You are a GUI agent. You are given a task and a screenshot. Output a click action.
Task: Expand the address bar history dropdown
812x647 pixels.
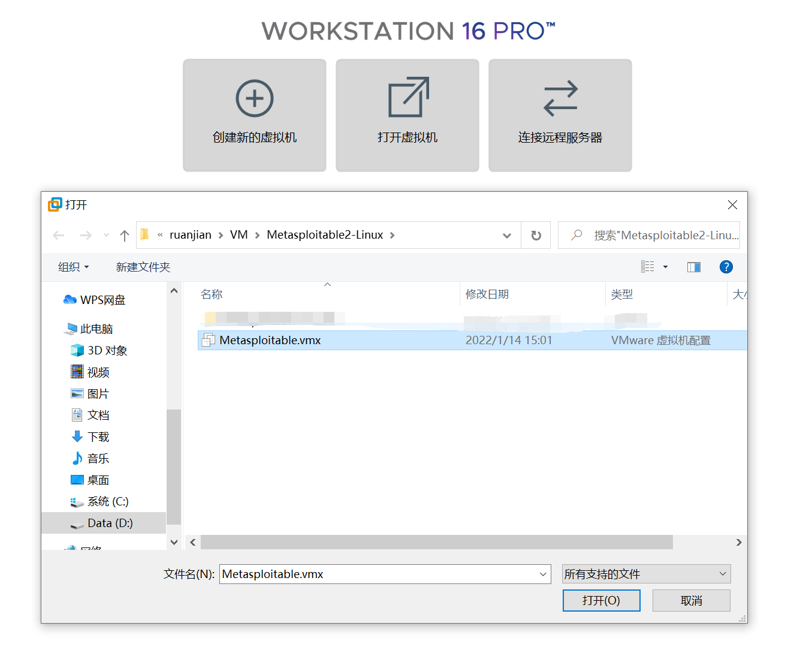507,236
